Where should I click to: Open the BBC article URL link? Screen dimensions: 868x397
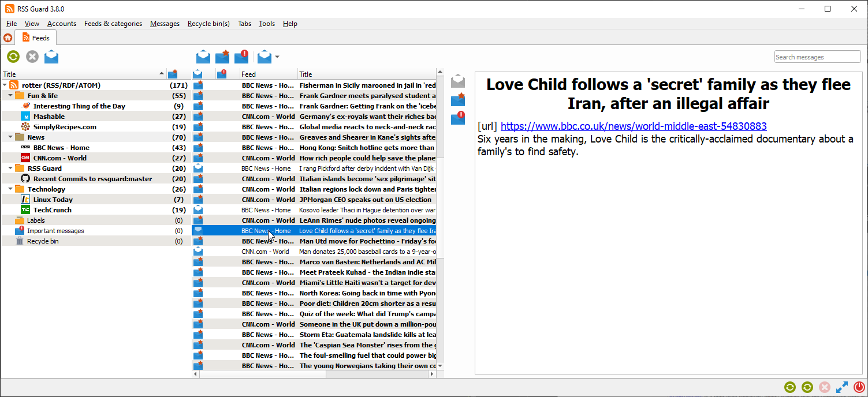634,126
